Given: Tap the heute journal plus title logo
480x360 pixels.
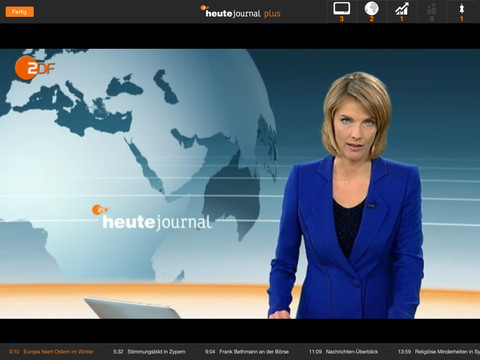Looking at the screenshot, I should pos(241,12).
